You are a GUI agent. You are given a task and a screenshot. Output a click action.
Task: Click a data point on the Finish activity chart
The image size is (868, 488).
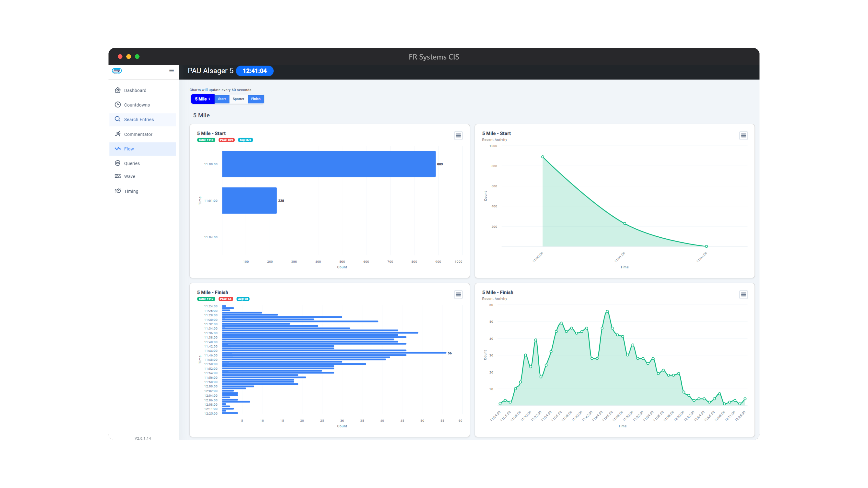pos(607,311)
